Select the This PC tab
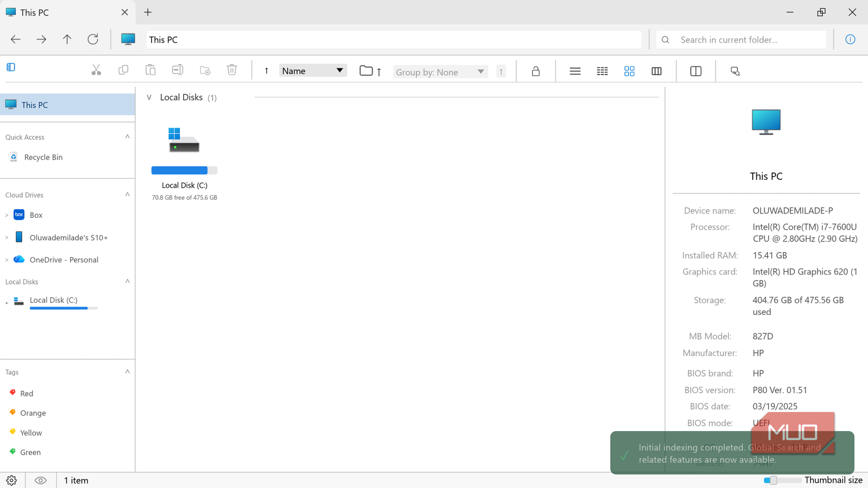This screenshot has height=488, width=868. pyautogui.click(x=67, y=12)
